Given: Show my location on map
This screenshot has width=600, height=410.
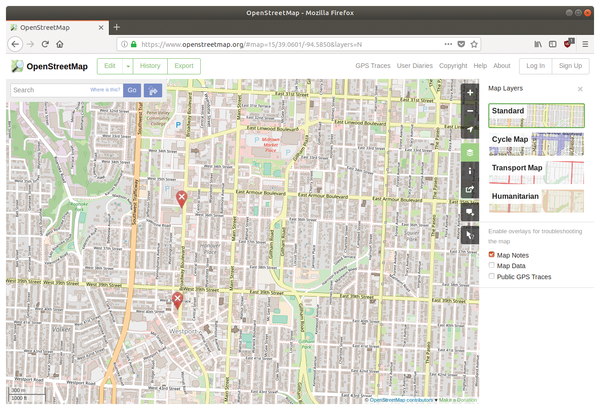Looking at the screenshot, I should pos(470,130).
